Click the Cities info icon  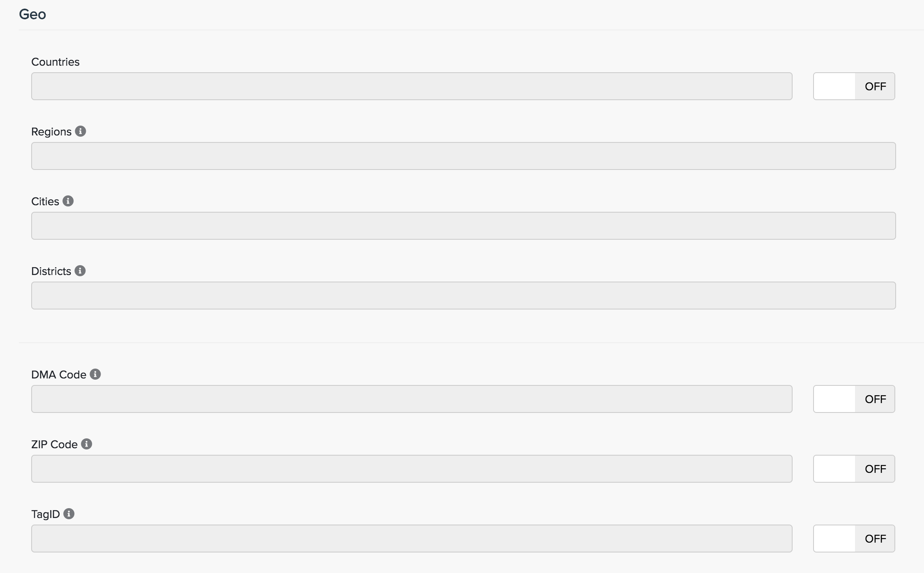68,201
